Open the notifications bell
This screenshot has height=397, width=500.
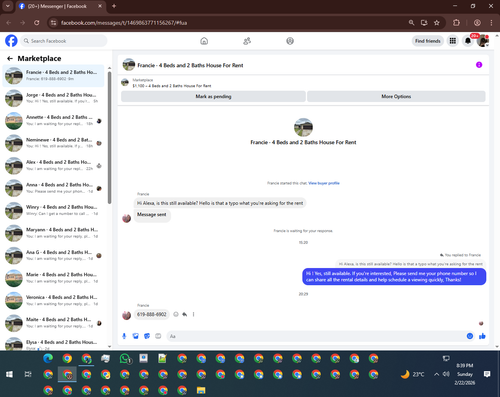click(x=468, y=41)
